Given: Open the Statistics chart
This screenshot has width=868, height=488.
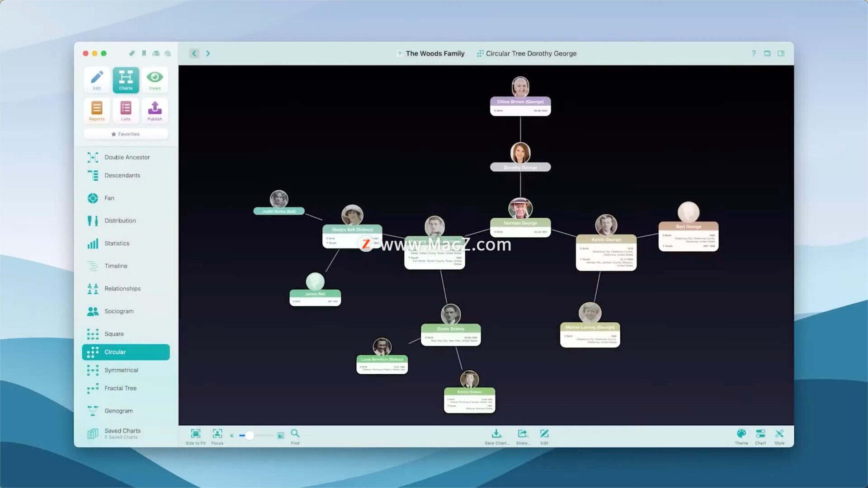Looking at the screenshot, I should coord(126,244).
